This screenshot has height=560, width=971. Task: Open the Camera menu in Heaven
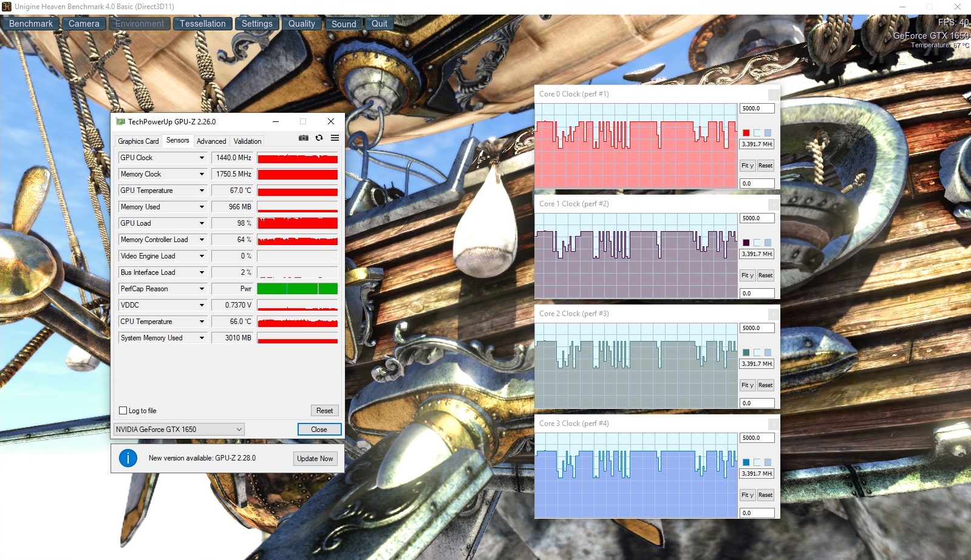(84, 24)
